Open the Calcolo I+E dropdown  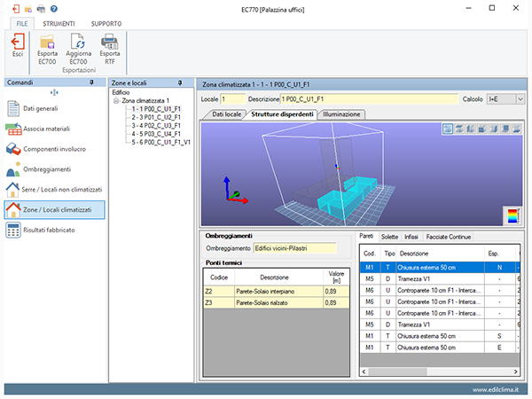tap(520, 99)
